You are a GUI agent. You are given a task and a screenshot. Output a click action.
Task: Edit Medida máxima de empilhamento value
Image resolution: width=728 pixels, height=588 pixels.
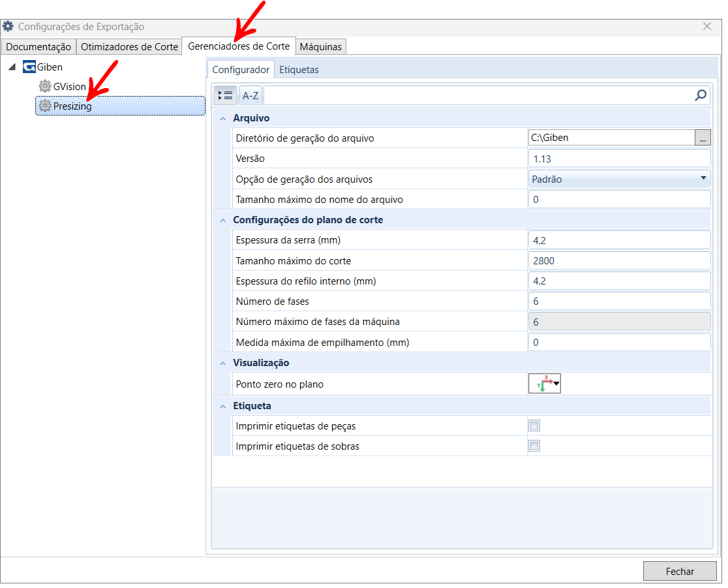coord(619,343)
